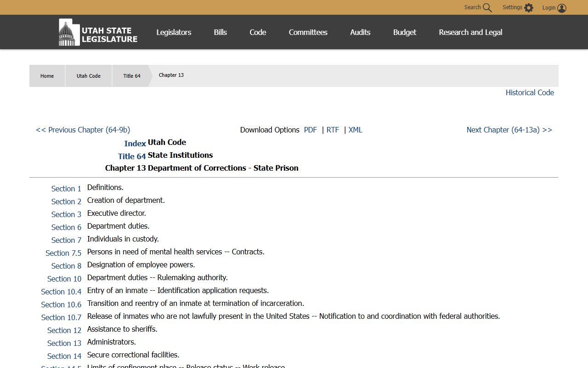Open Section 6 link

[x=66, y=227]
